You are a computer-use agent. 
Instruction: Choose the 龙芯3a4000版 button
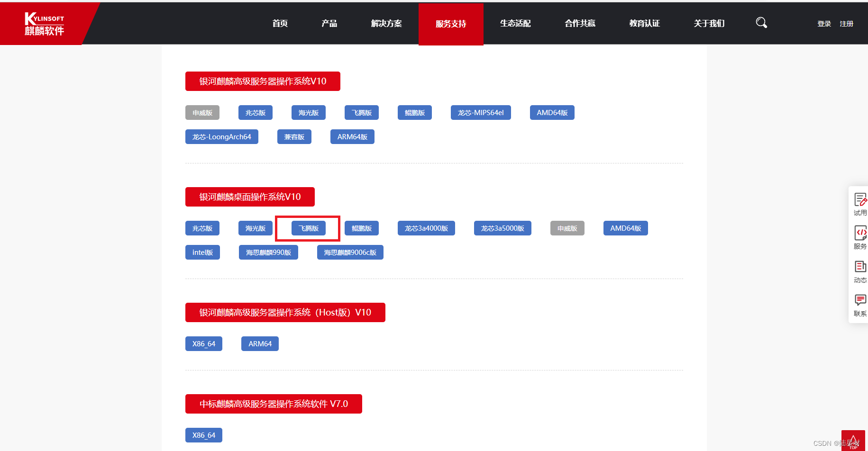[426, 228]
